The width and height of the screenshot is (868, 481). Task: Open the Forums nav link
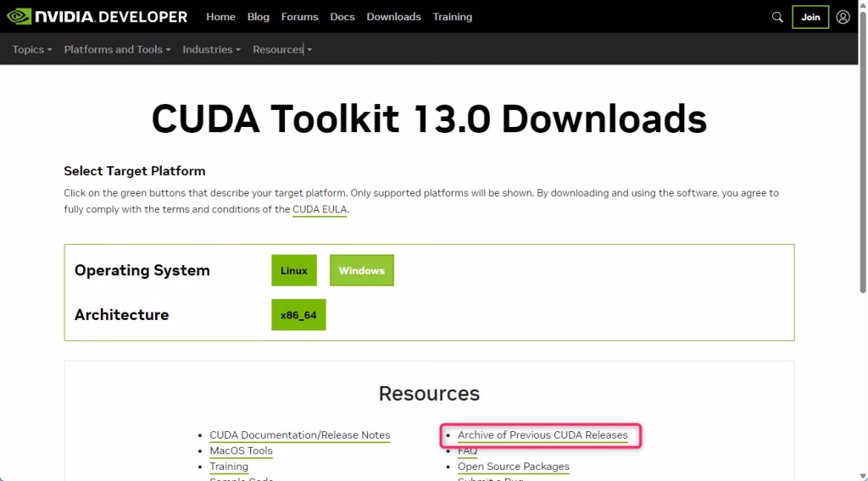point(299,17)
